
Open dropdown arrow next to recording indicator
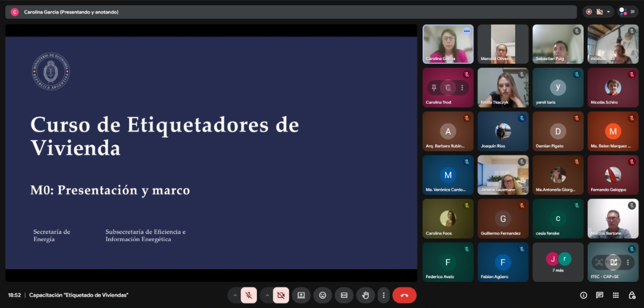click(608, 12)
